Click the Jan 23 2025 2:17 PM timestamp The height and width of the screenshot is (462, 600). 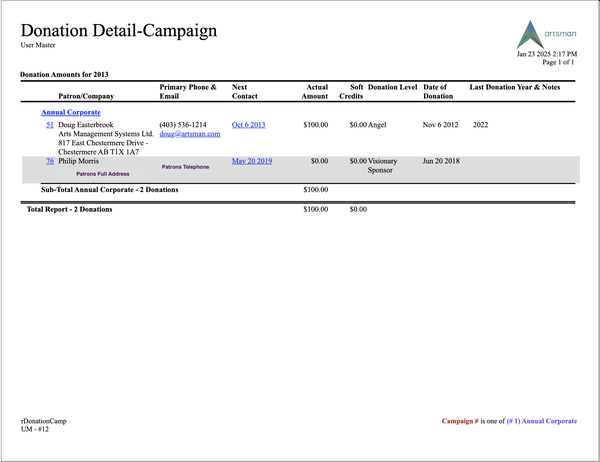click(547, 54)
